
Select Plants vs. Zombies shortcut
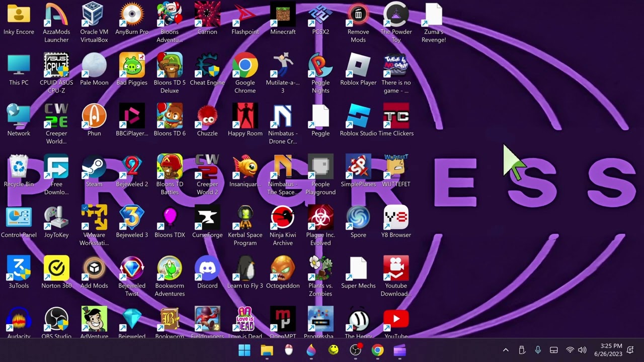click(320, 277)
